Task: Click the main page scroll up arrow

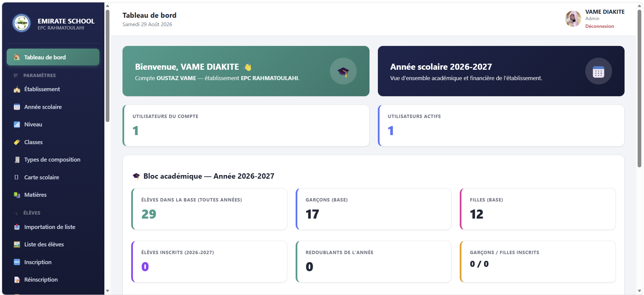Action: click(x=639, y=6)
